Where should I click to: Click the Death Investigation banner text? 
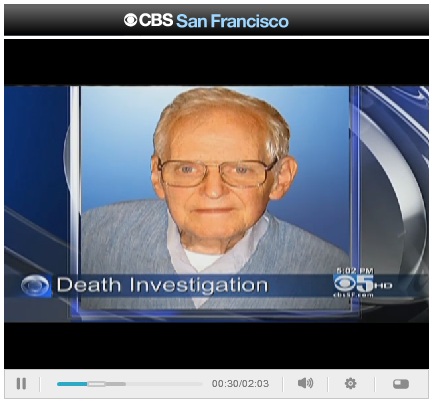coord(162,285)
